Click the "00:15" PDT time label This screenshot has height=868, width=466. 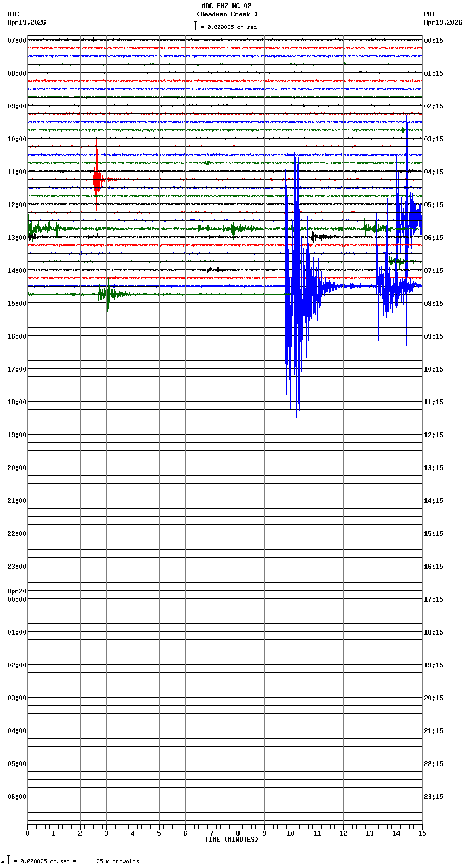point(434,41)
